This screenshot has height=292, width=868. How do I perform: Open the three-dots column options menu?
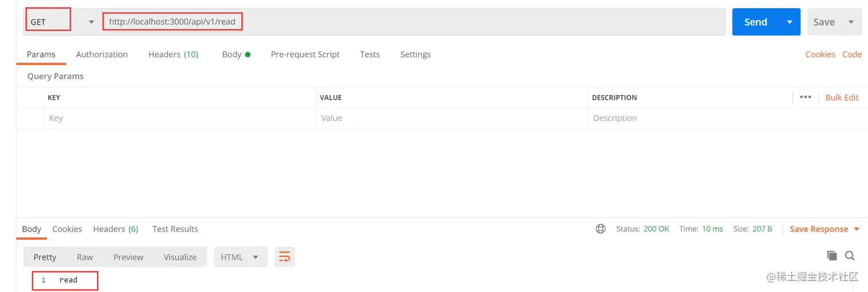point(805,97)
